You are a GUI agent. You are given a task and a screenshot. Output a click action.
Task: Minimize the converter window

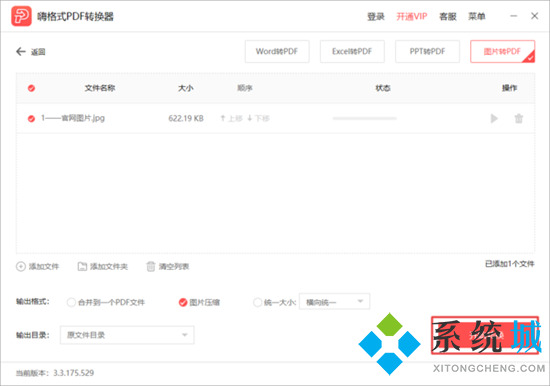(514, 16)
